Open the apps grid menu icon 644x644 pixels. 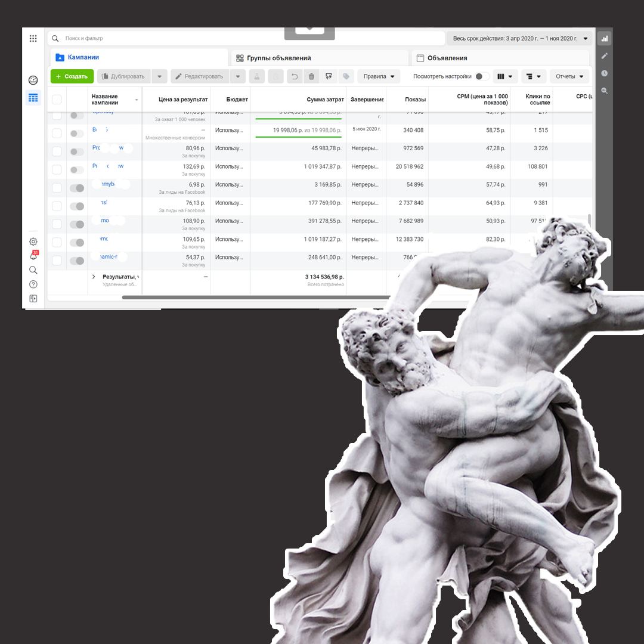(33, 38)
